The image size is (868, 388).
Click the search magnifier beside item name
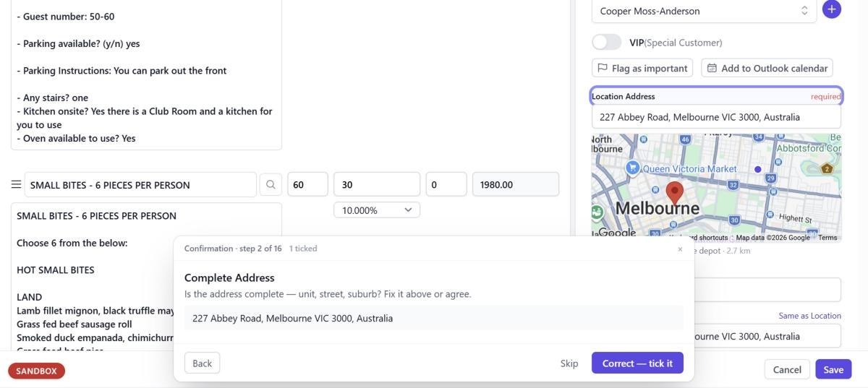271,185
